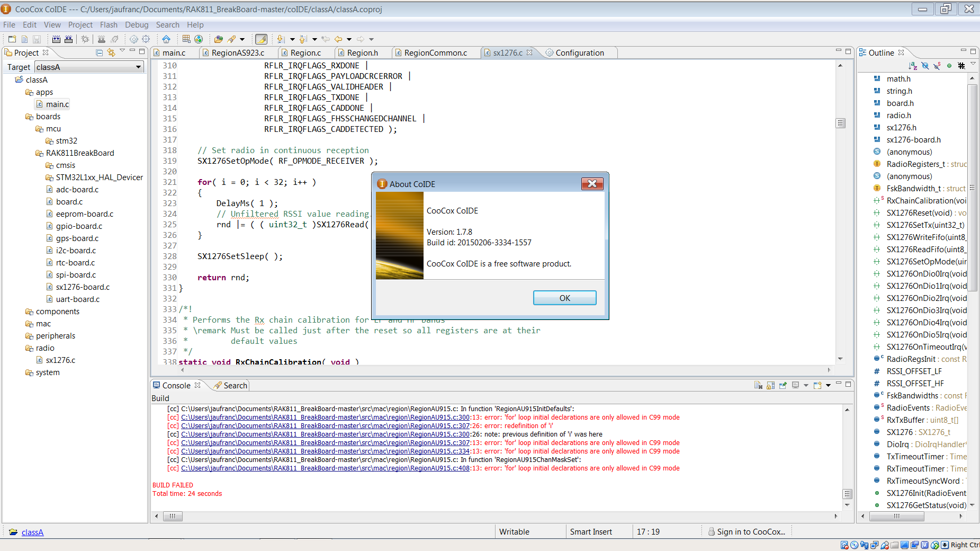The image size is (980, 551).
Task: Click the console horizontal scrollbar thumb
Action: (172, 516)
